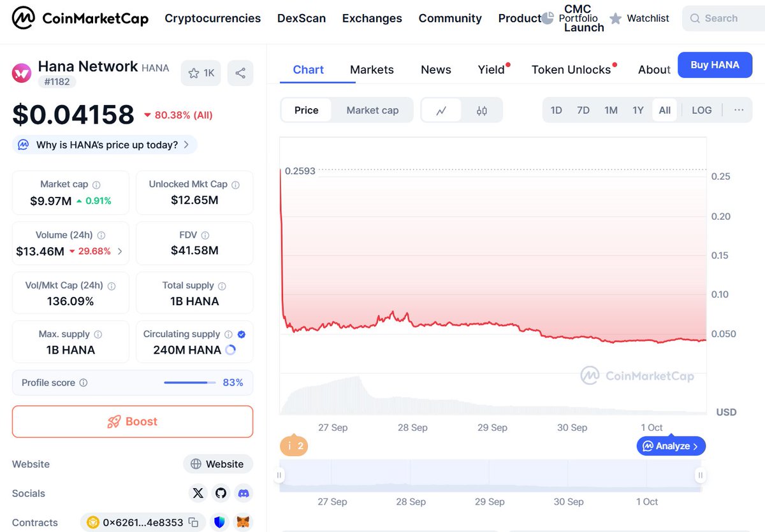
Task: Click the share icon button
Action: [x=240, y=73]
